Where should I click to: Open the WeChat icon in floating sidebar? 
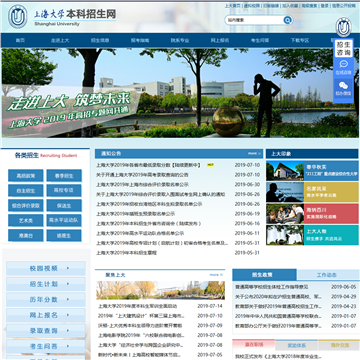(x=343, y=86)
